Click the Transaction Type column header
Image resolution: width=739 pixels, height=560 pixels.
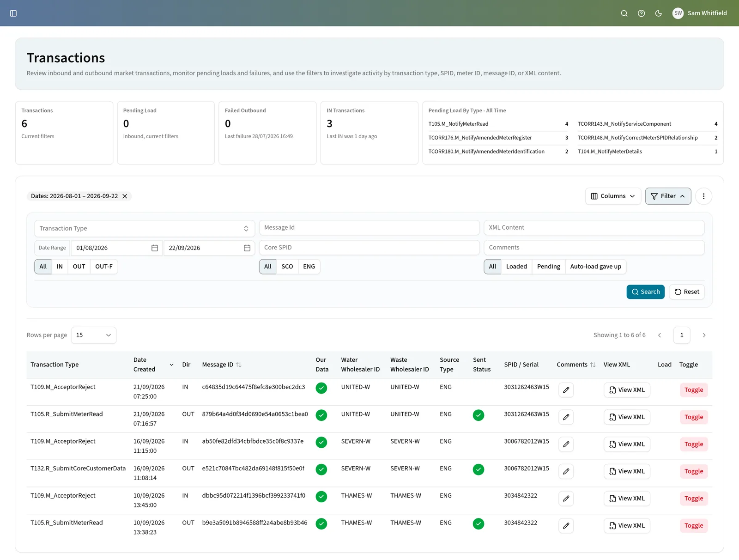[x=55, y=365]
